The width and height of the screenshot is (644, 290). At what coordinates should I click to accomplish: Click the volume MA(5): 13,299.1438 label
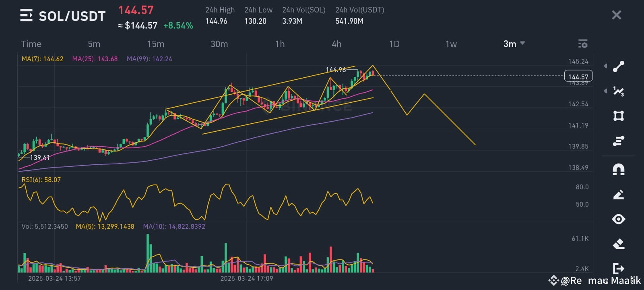pos(105,226)
